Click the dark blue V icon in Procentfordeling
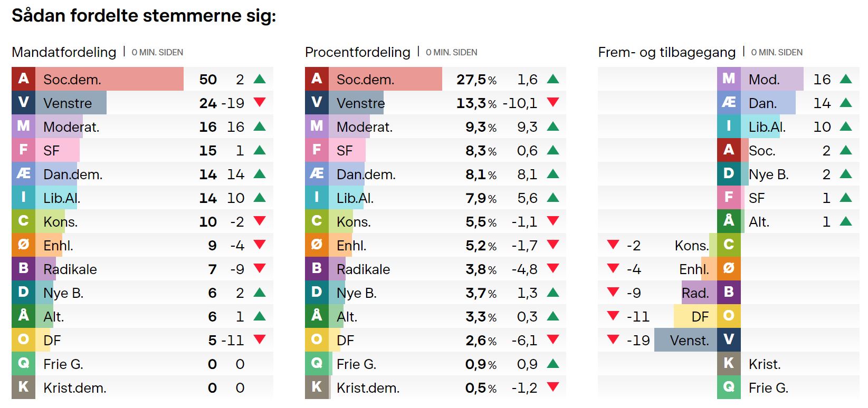 click(x=317, y=103)
